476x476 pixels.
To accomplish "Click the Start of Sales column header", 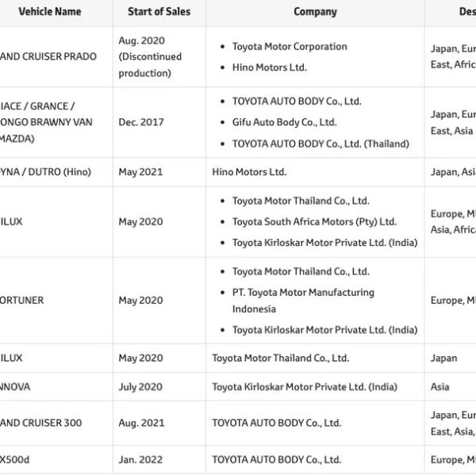I will click(159, 12).
